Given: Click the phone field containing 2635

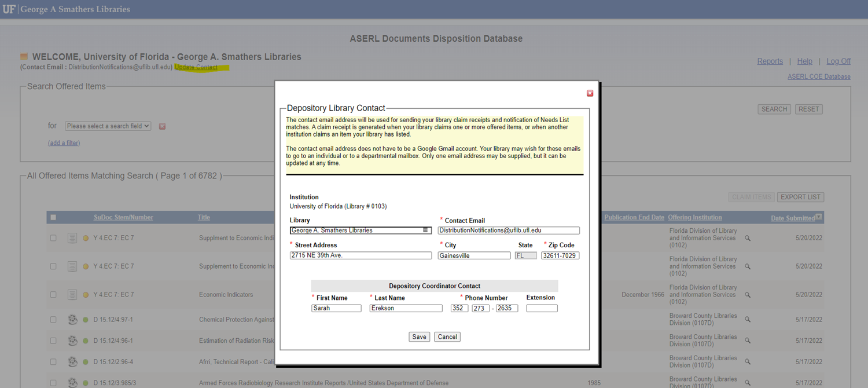Looking at the screenshot, I should 507,309.
